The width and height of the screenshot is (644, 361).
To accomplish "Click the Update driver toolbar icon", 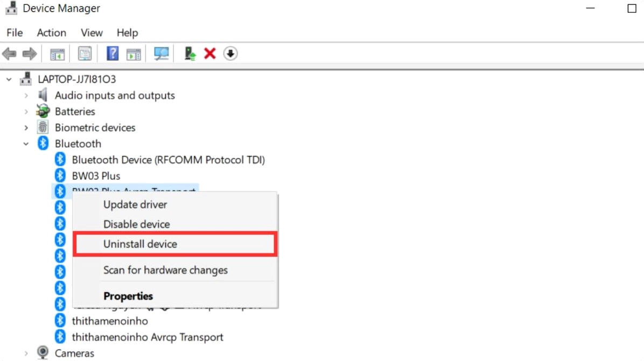I will tap(189, 53).
